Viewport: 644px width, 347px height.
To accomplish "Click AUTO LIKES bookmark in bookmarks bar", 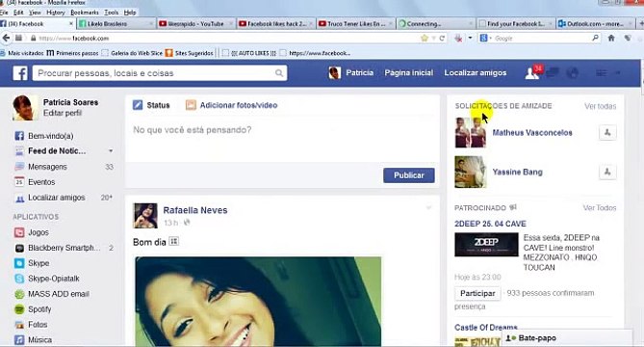I will [249, 53].
